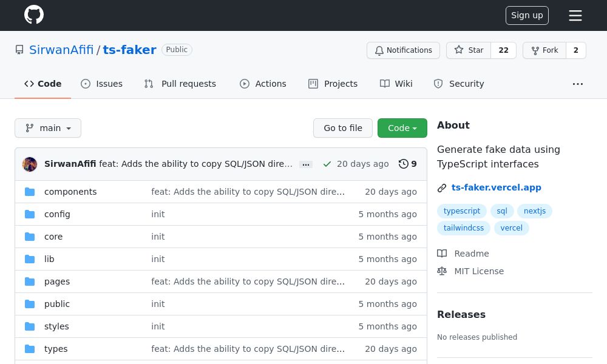Screen dimensions: 607x364
Task: Open the core folder
Action: (x=53, y=237)
